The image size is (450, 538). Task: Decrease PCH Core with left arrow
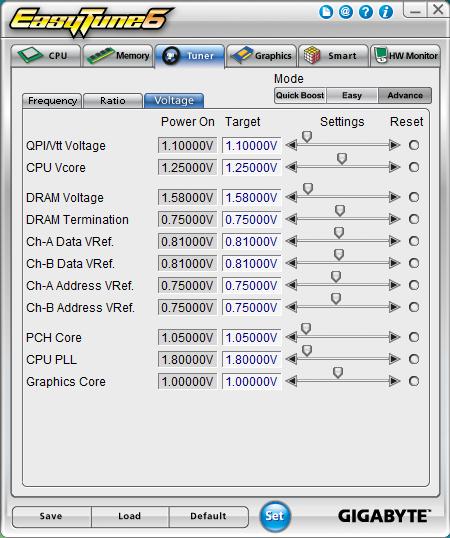[x=291, y=337]
